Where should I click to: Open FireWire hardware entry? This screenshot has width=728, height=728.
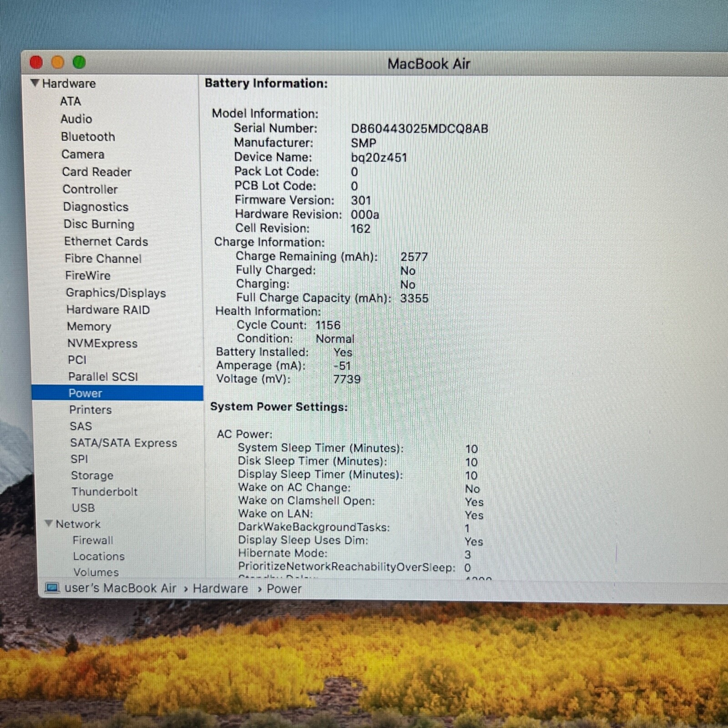pyautogui.click(x=88, y=275)
